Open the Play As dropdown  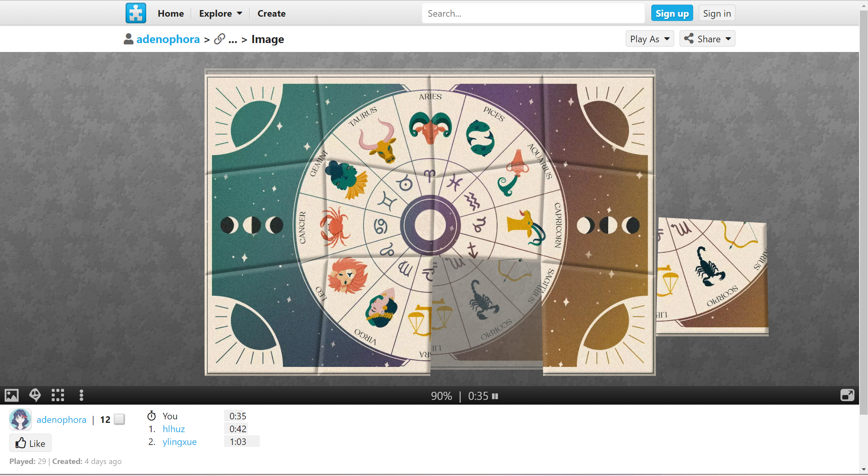649,39
